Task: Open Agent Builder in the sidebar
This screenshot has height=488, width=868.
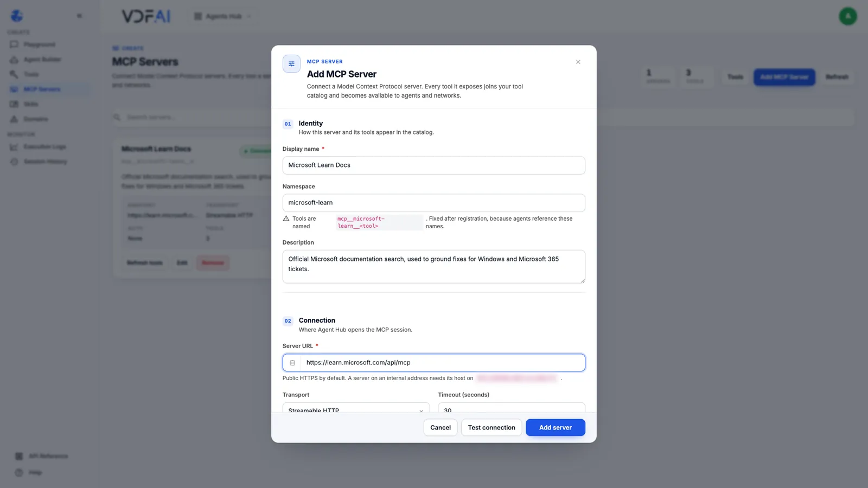Action: 42,60
